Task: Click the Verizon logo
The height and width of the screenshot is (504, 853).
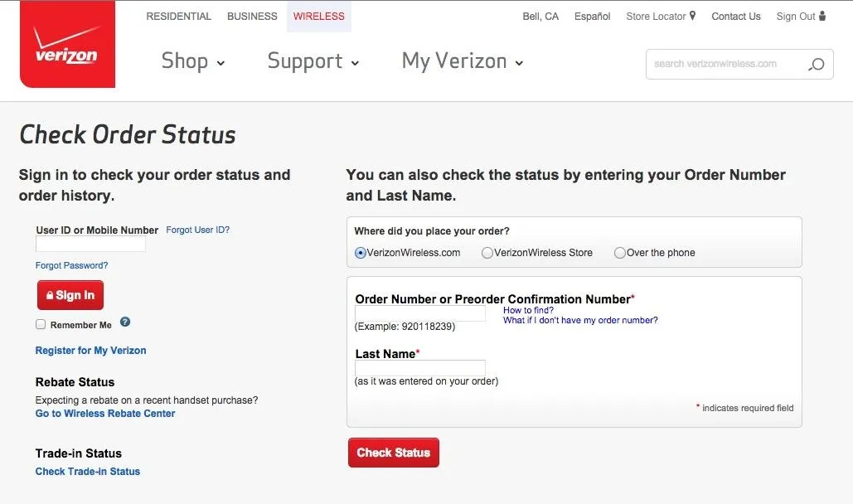Action: [x=67, y=47]
